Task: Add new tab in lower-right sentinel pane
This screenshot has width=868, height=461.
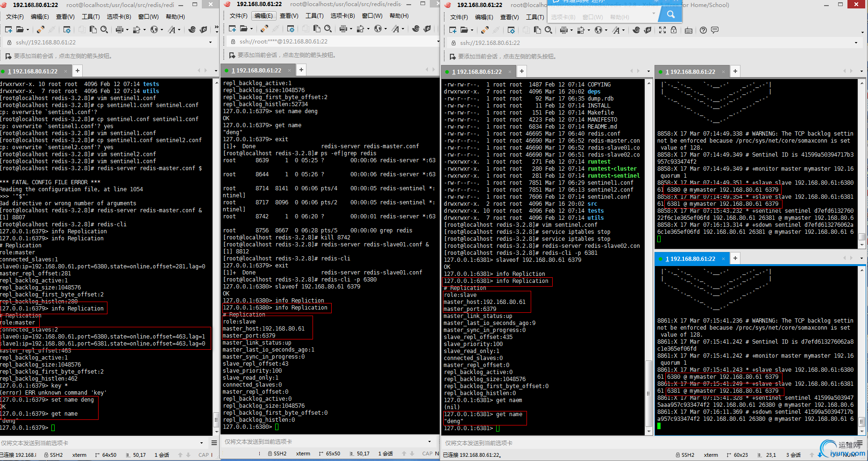Action: pos(735,258)
